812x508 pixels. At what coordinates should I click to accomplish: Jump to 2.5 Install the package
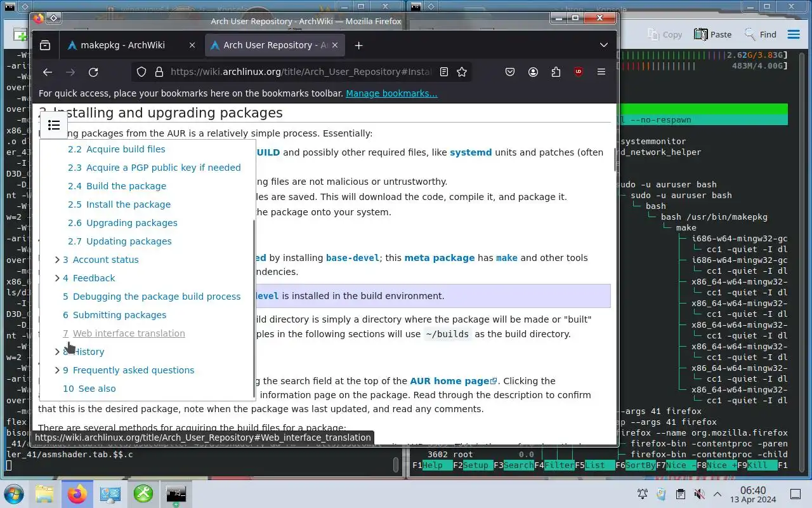pyautogui.click(x=119, y=204)
